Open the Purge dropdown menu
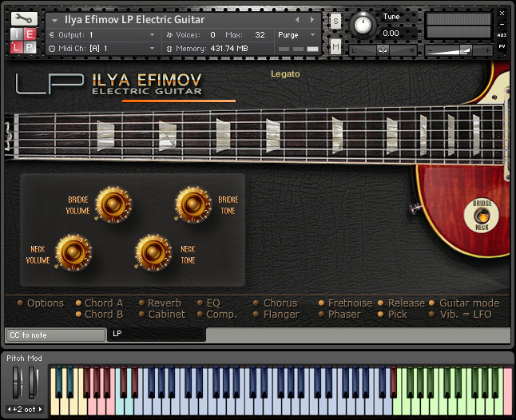Screen dimensions: 516x420 [x=297, y=35]
